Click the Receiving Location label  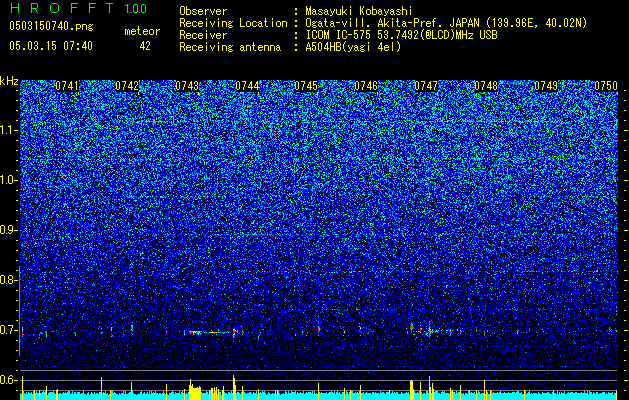233,23
